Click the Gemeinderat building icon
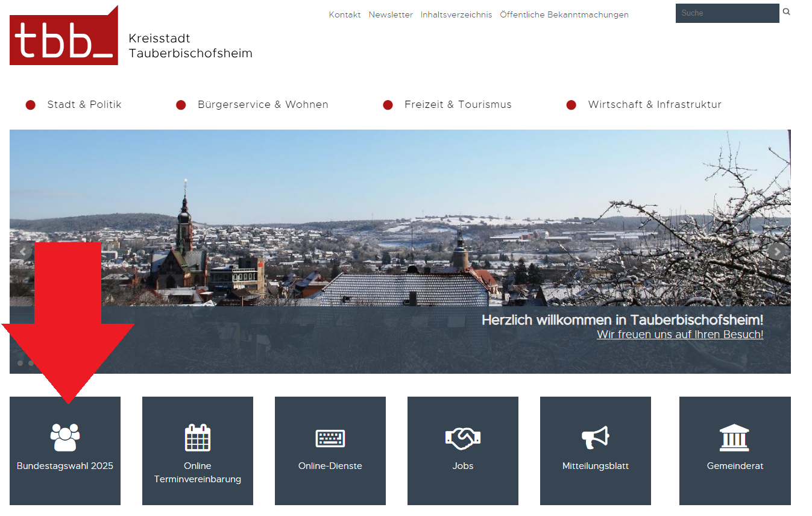 [734, 438]
